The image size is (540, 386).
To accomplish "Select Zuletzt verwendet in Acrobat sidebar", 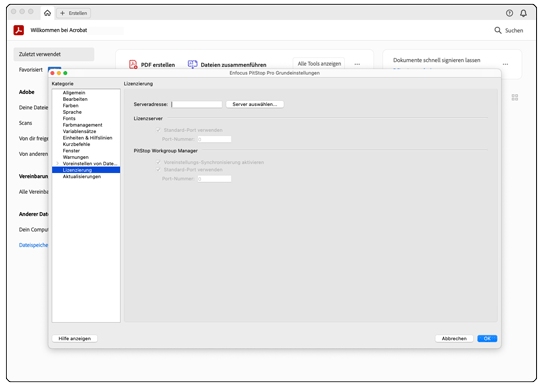I will [54, 54].
